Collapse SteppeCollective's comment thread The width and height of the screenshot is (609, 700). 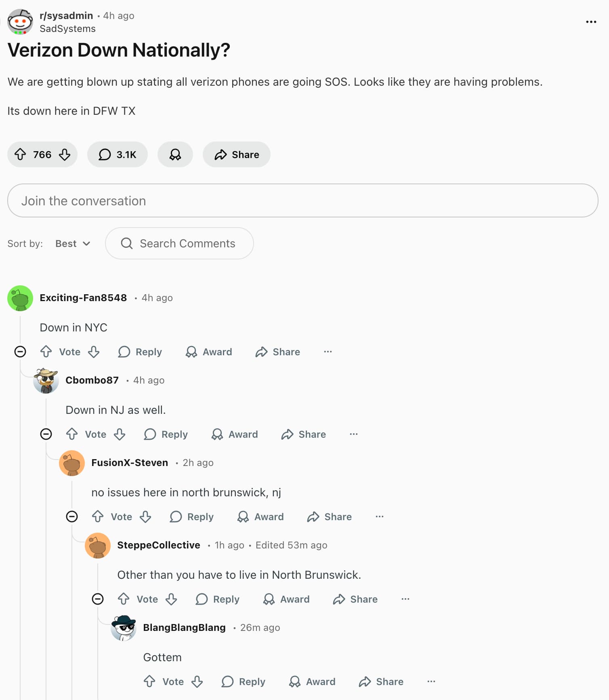pos(98,599)
